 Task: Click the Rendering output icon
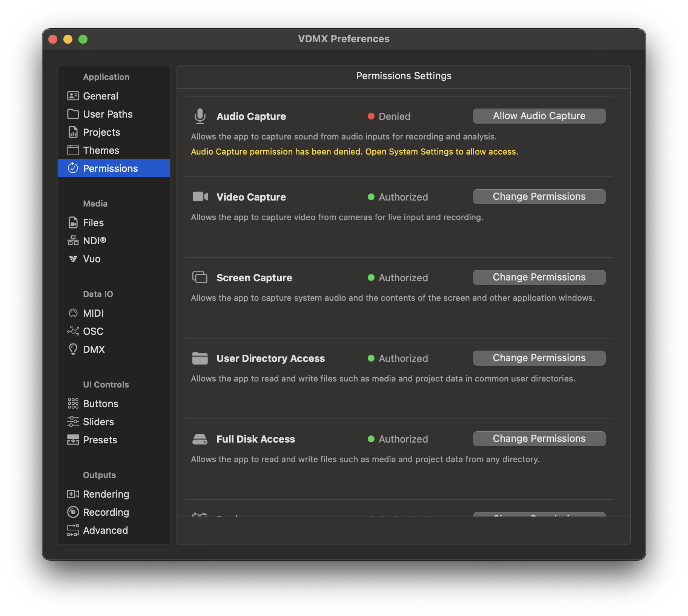(73, 494)
